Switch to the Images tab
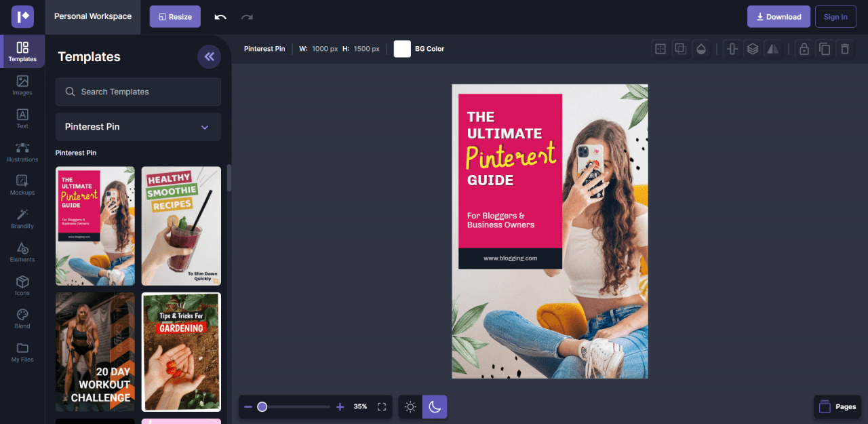The height and width of the screenshot is (424, 868). coord(22,85)
